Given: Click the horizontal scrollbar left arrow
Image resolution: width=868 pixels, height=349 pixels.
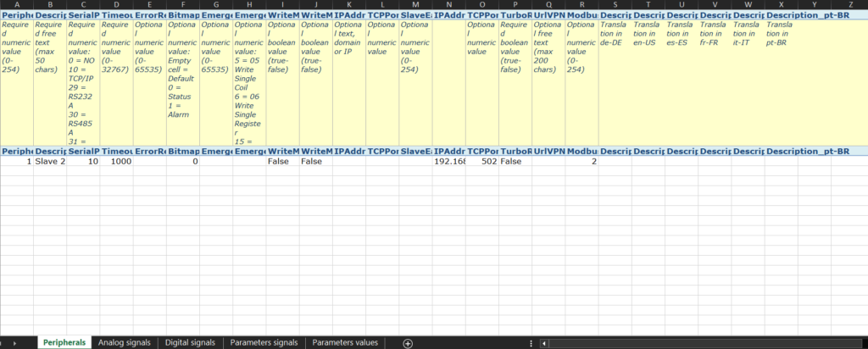Looking at the screenshot, I should (545, 343).
